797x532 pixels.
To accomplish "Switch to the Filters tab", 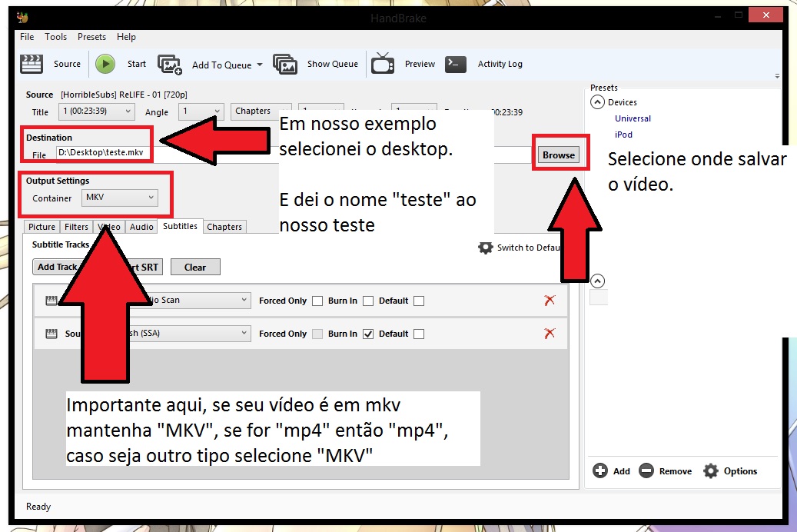I will point(76,227).
